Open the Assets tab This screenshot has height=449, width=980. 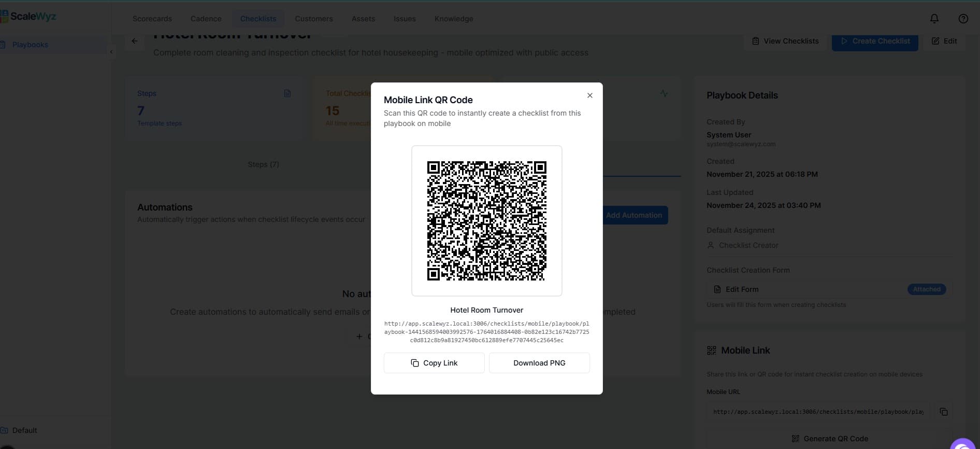coord(363,19)
